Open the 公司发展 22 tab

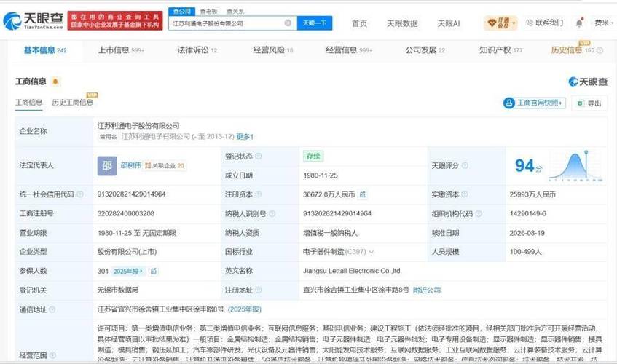425,50
